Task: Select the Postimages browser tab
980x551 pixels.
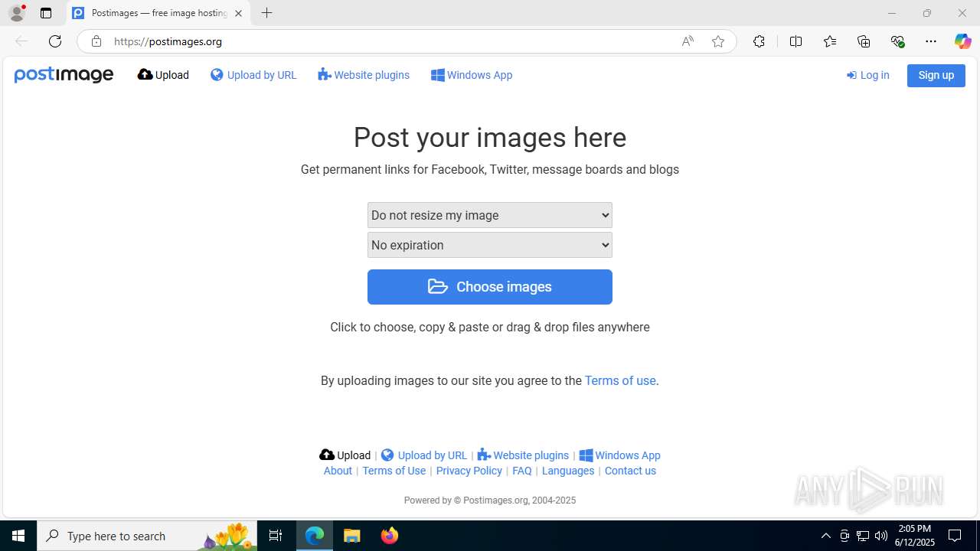Action: (x=158, y=13)
